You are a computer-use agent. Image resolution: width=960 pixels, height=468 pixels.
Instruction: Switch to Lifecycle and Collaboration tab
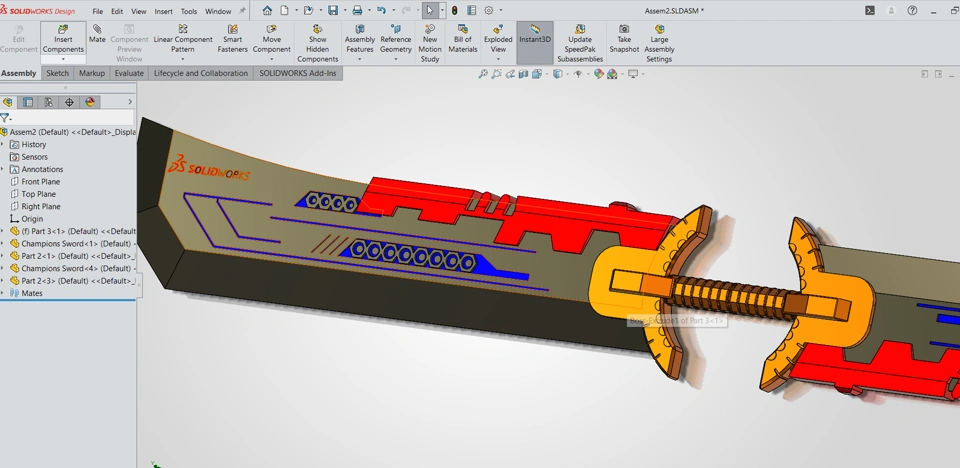pyautogui.click(x=201, y=73)
